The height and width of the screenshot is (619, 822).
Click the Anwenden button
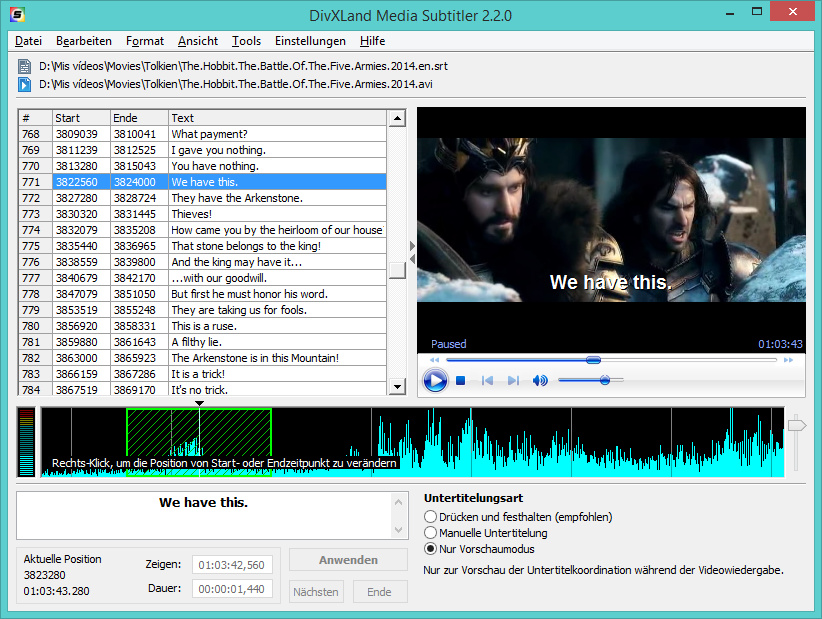click(x=348, y=560)
